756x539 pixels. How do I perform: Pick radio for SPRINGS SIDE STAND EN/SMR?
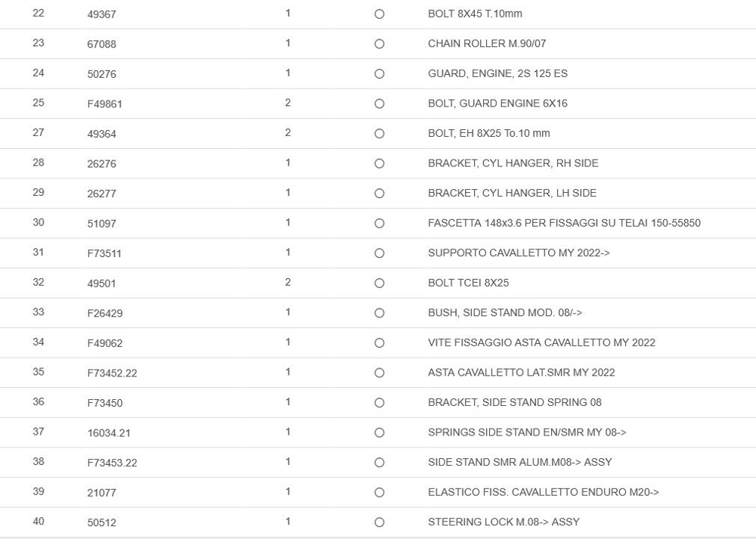[x=380, y=432]
